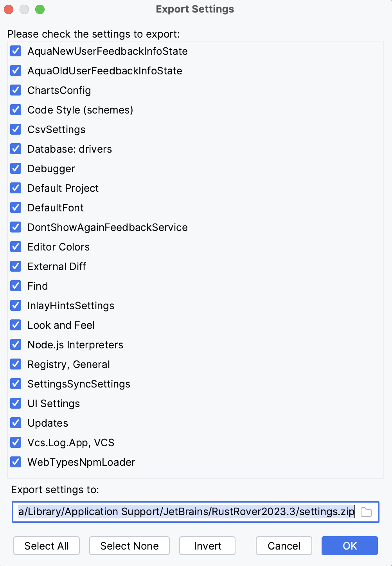Uncheck Vcs.Log.App, VCS
The height and width of the screenshot is (566, 392).
click(16, 442)
